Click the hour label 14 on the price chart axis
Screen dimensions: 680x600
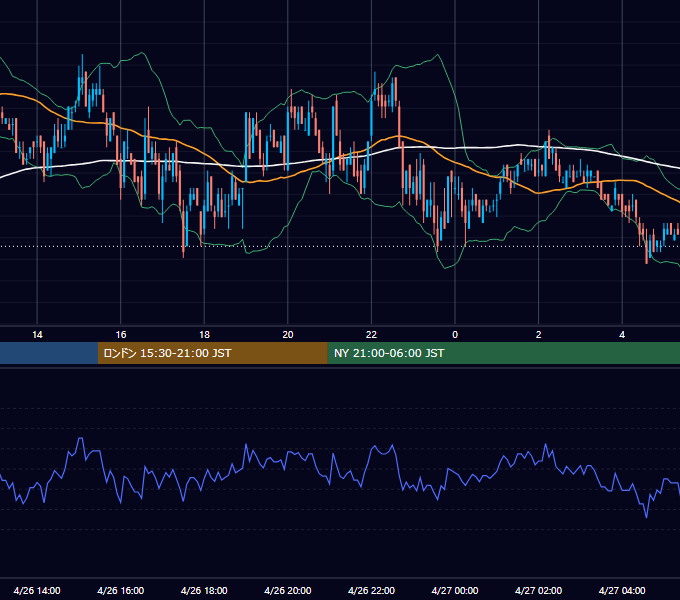pos(37,335)
